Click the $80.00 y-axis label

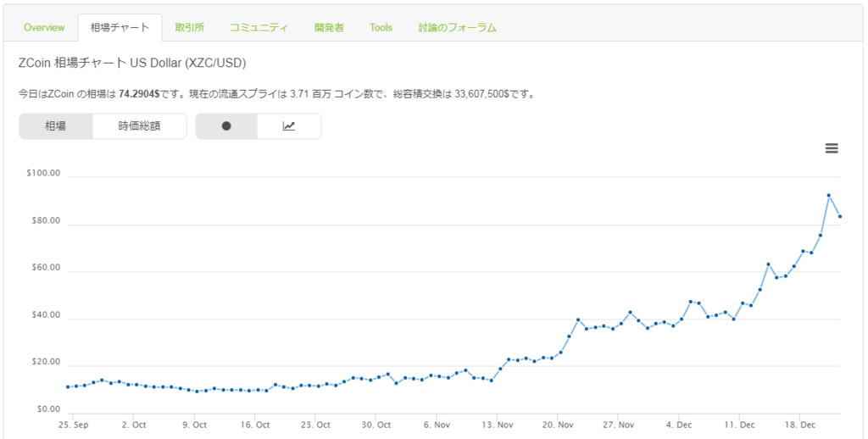click(45, 221)
